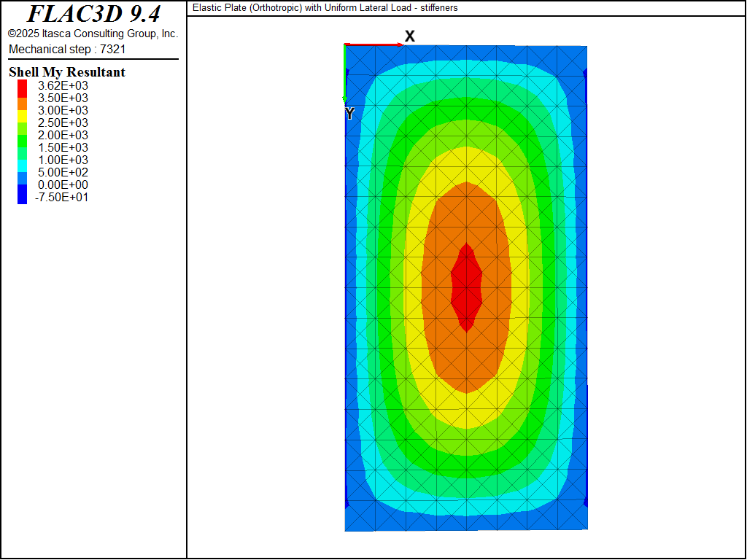This screenshot has height=560, width=747.
Task: Select the Mechanical step 7321 text
Action: coord(68,49)
